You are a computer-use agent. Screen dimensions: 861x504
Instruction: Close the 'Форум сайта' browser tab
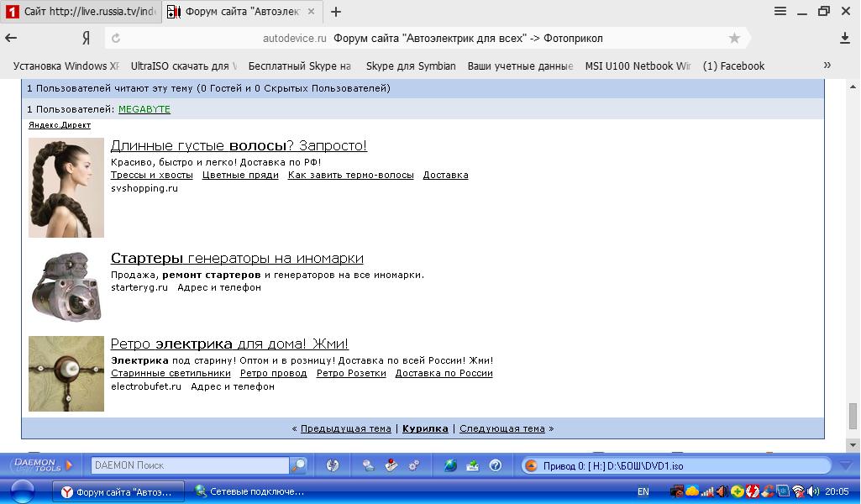pos(311,12)
